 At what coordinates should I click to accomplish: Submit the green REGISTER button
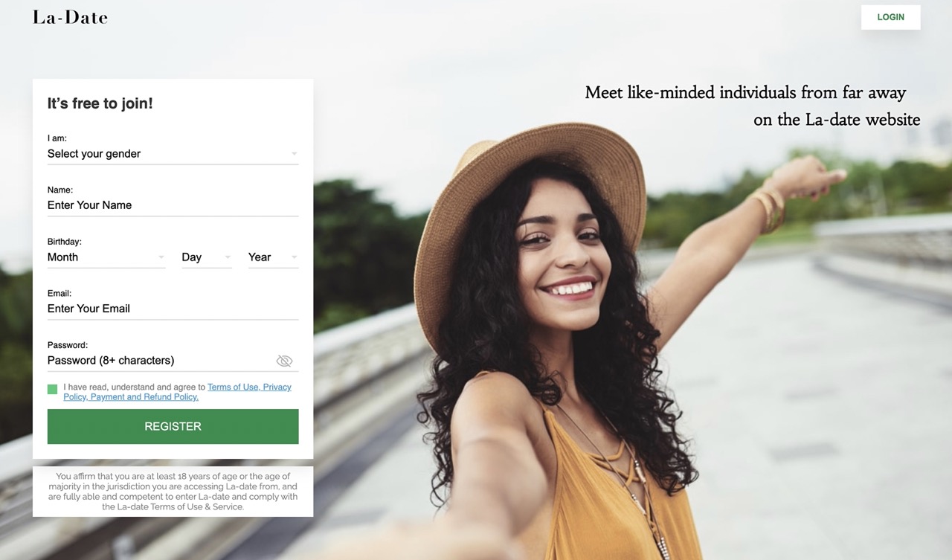click(173, 426)
